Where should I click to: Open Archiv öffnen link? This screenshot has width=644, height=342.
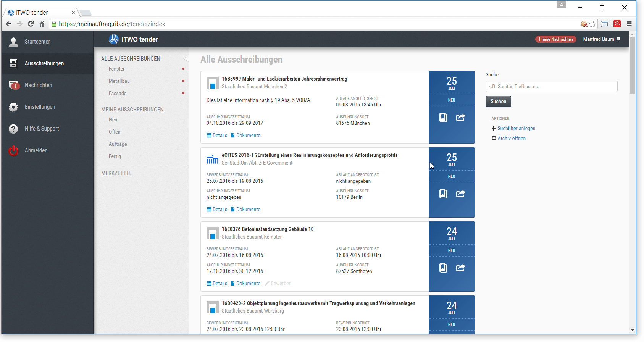tap(511, 139)
